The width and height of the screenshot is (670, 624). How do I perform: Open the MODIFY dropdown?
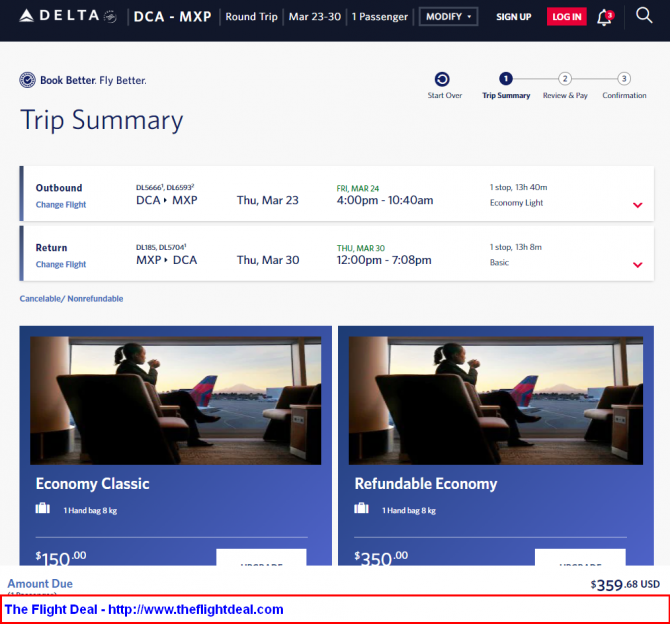pos(447,17)
